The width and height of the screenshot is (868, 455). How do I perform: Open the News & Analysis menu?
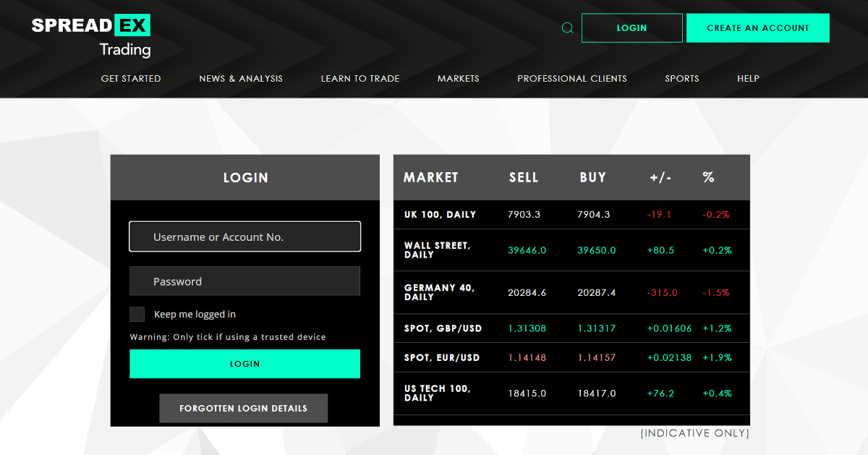point(241,78)
